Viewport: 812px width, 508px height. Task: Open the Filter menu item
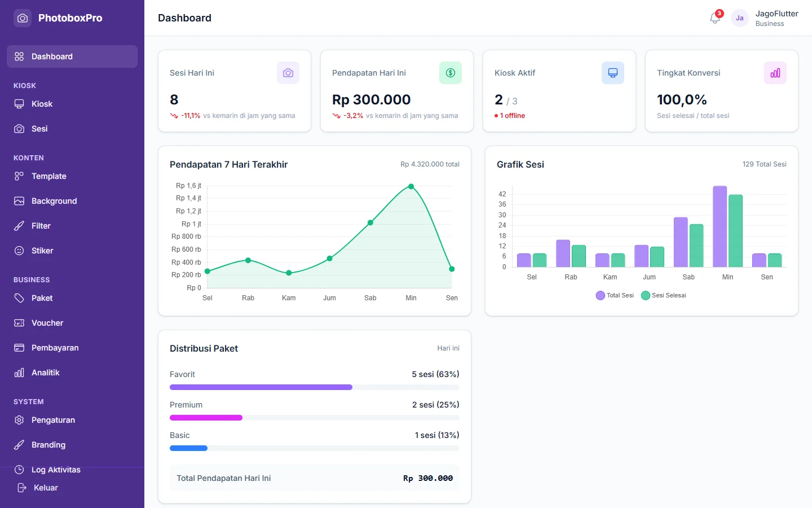coord(72,226)
